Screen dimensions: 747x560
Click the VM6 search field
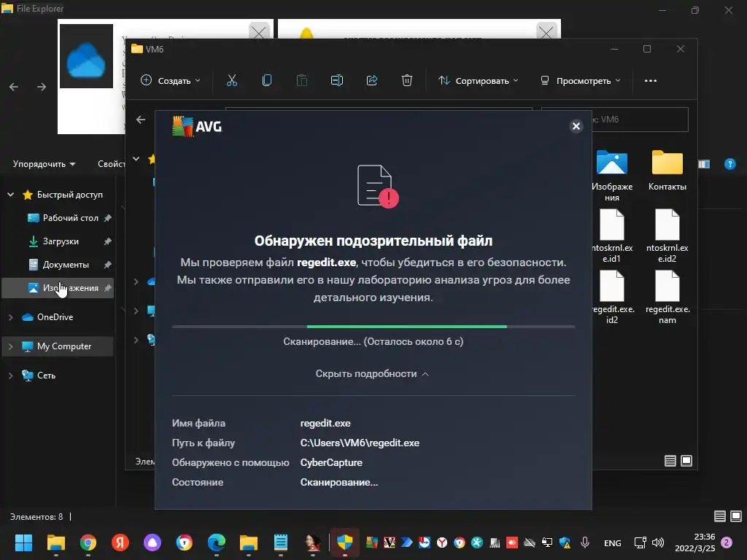point(640,119)
